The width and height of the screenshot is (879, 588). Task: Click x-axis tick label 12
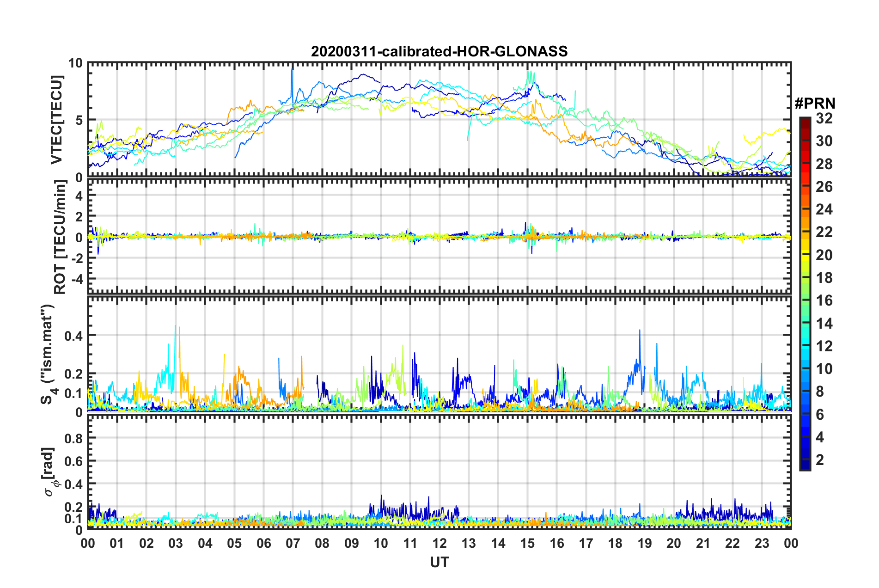[439, 543]
